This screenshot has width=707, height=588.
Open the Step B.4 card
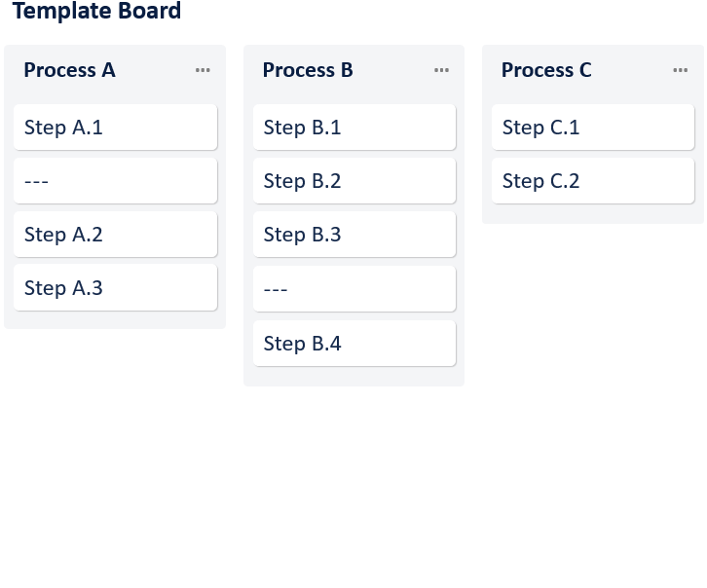click(x=353, y=344)
